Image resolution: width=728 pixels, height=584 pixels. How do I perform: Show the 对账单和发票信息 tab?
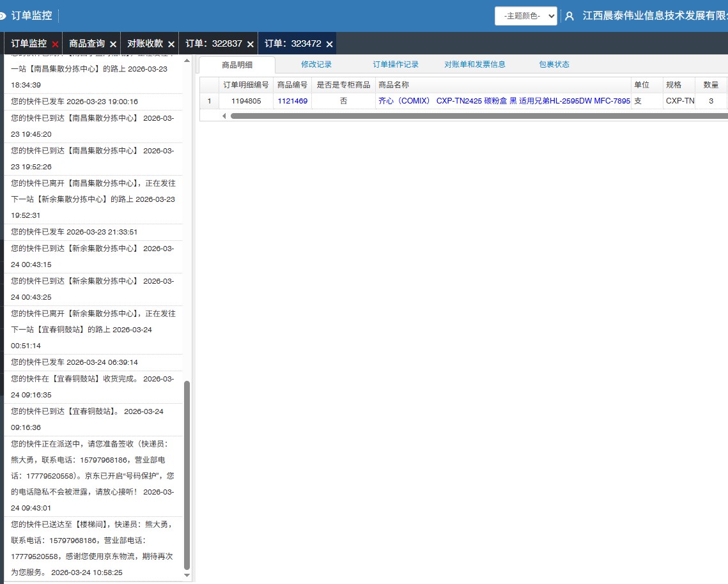pyautogui.click(x=475, y=65)
